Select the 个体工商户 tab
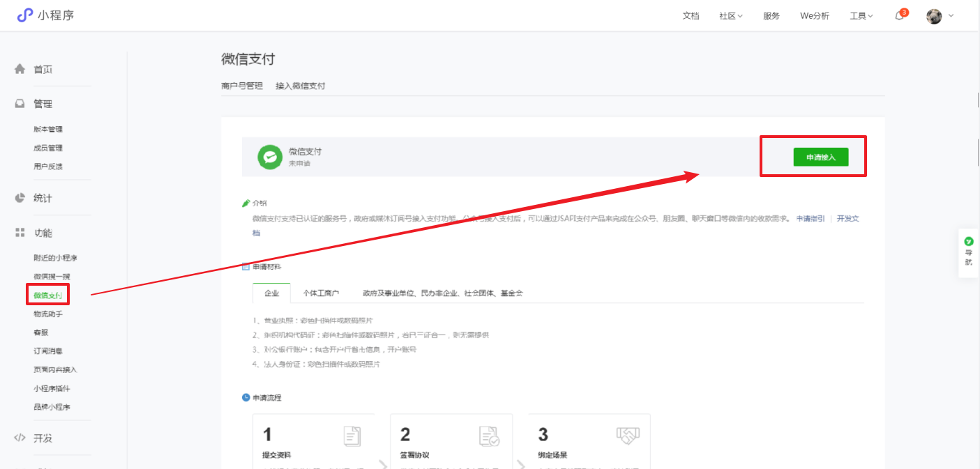This screenshot has width=980, height=469. [321, 293]
